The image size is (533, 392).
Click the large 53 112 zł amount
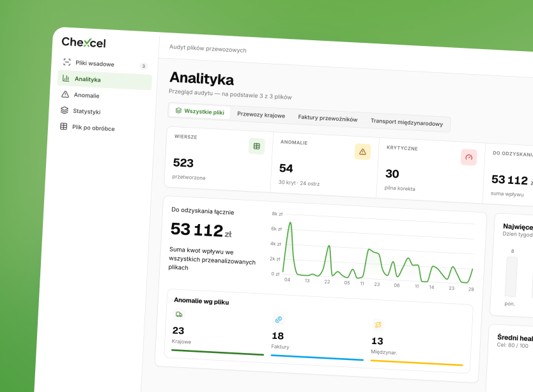201,230
